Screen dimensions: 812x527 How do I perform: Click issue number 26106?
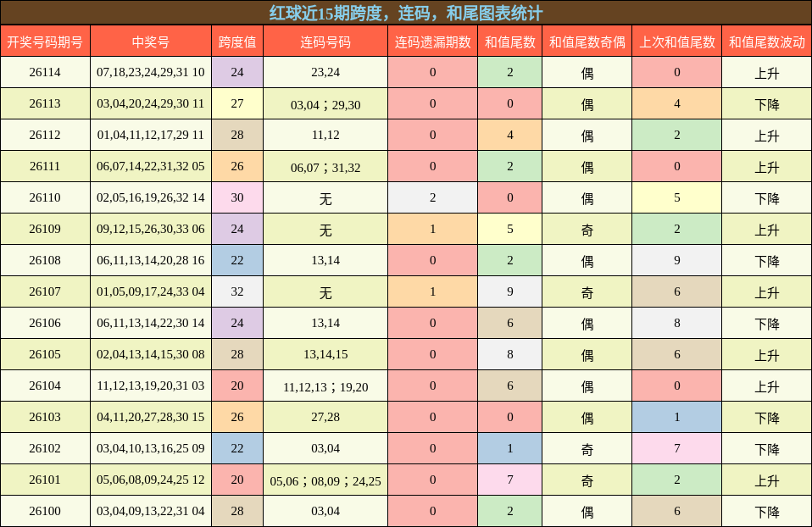[x=45, y=323]
